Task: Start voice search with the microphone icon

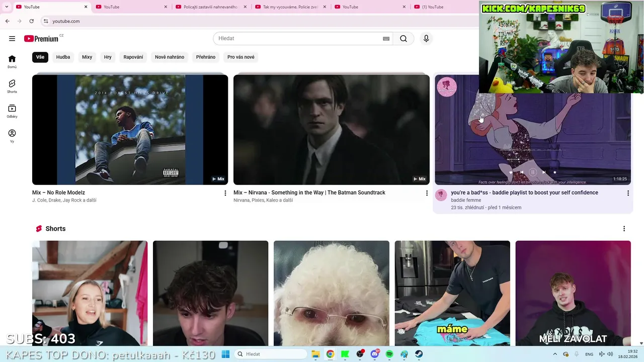Action: point(426,39)
